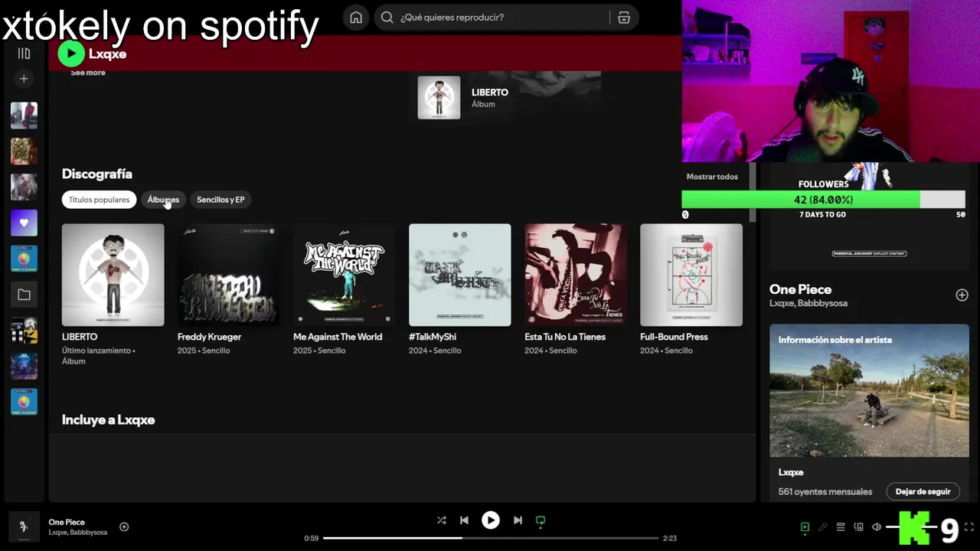Select Títulos populares filter
980x551 pixels.
[99, 200]
